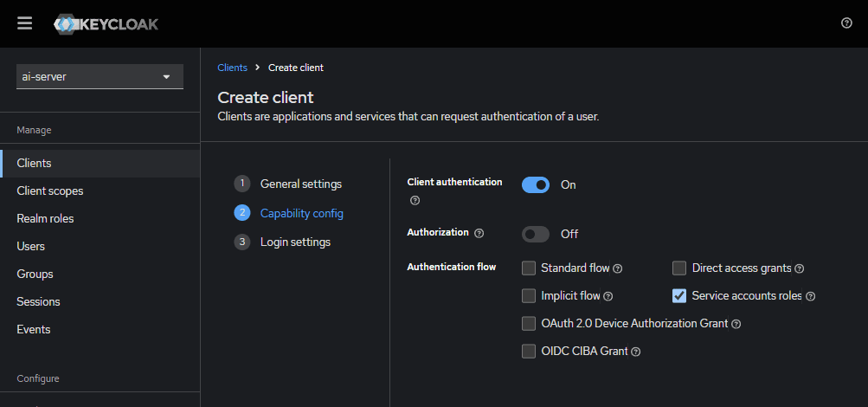Open Realm roles in sidebar
Screen dimensions: 868x407
pyautogui.click(x=100, y=219)
